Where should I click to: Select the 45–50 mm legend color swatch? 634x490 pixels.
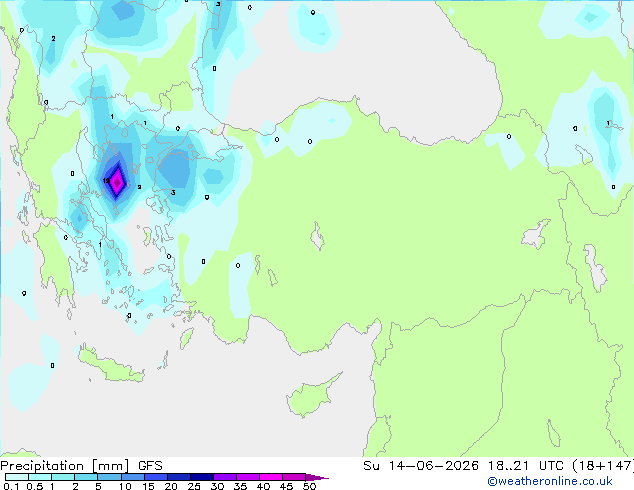point(294,477)
